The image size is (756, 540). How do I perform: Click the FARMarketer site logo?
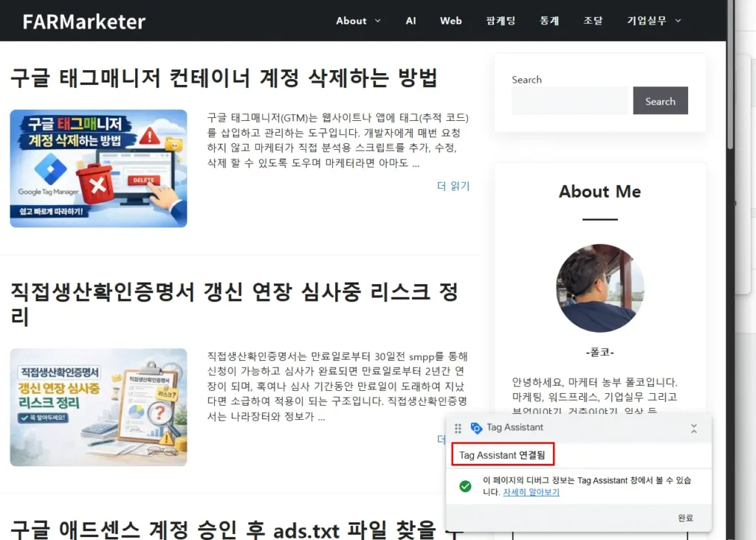coord(84,21)
